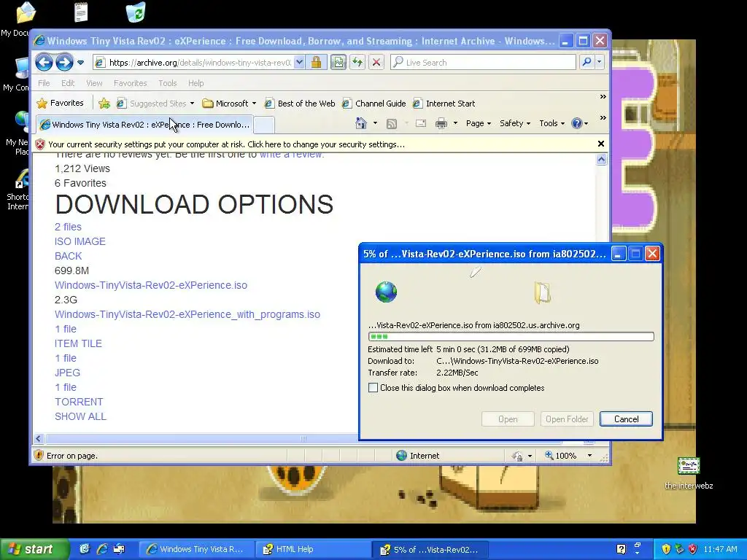The width and height of the screenshot is (747, 560).
Task: Click the Home page icon
Action: [x=361, y=123]
